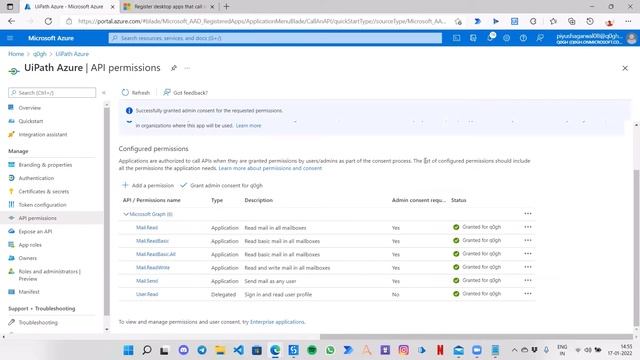Collapse the left navigation menu
The width and height of the screenshot is (640, 360).
[x=104, y=93]
